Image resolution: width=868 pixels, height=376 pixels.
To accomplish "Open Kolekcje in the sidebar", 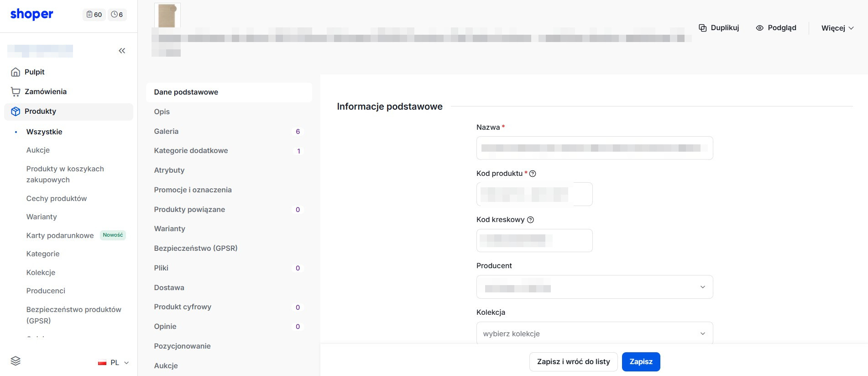I will pos(41,272).
